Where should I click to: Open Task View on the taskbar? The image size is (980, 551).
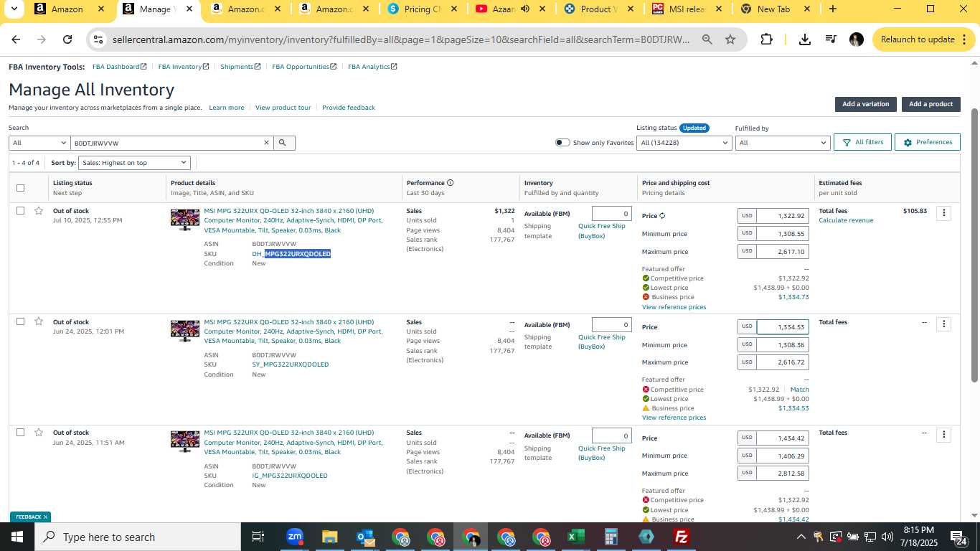pos(258,537)
